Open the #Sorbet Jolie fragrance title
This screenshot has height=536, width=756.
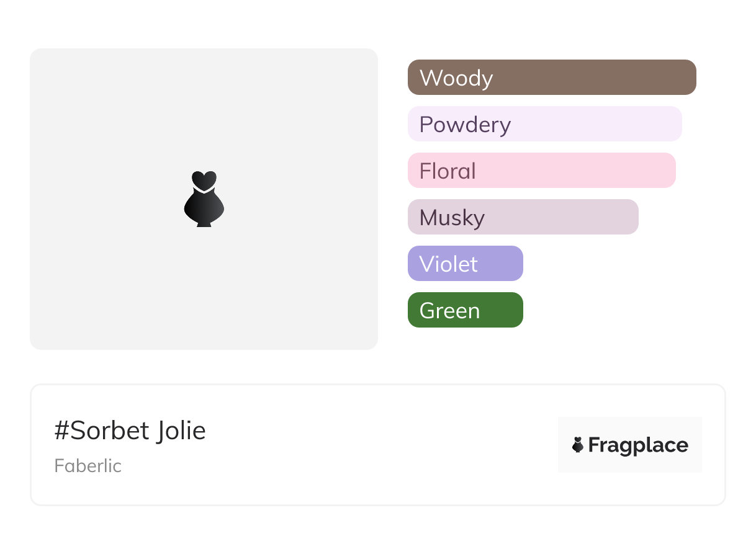(x=130, y=431)
